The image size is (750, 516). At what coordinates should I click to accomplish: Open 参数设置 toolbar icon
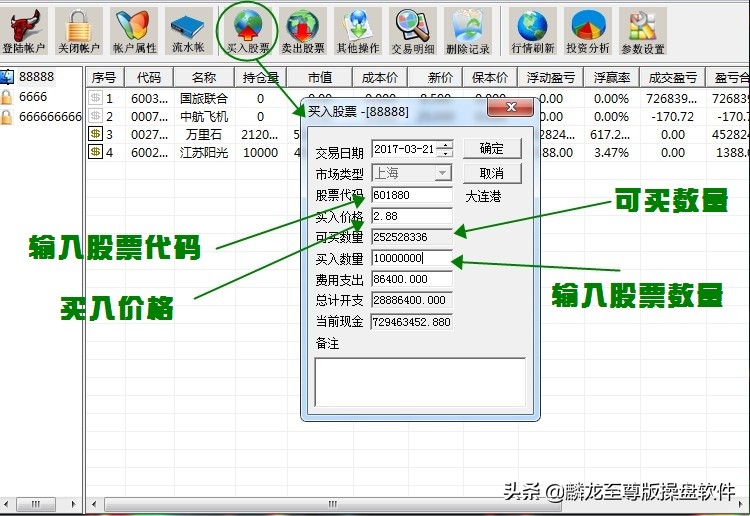click(642, 31)
